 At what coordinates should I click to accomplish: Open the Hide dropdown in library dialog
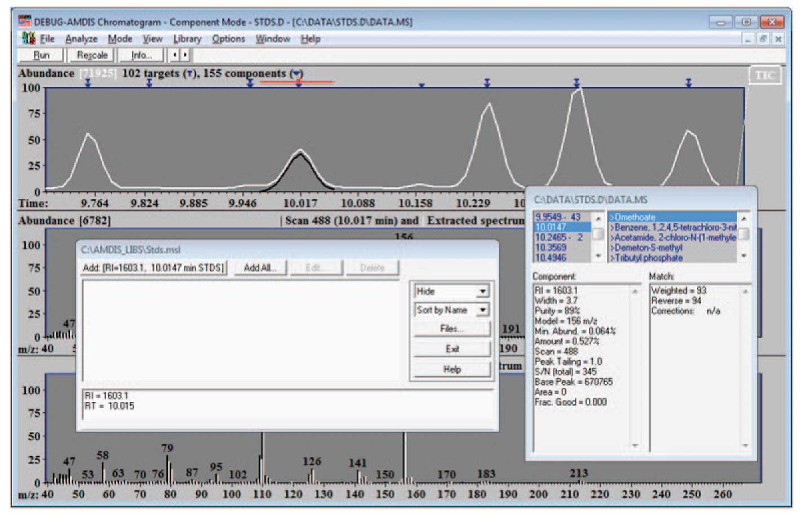pyautogui.click(x=482, y=292)
